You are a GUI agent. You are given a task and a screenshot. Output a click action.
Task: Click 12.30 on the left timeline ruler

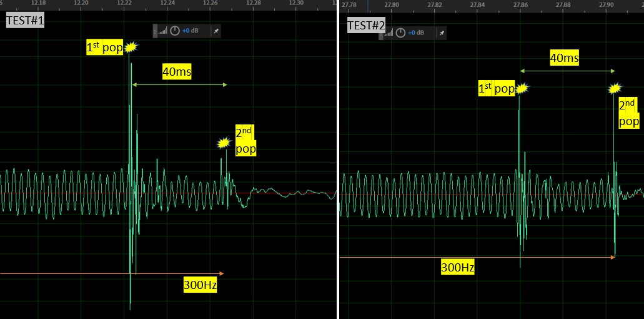click(297, 3)
